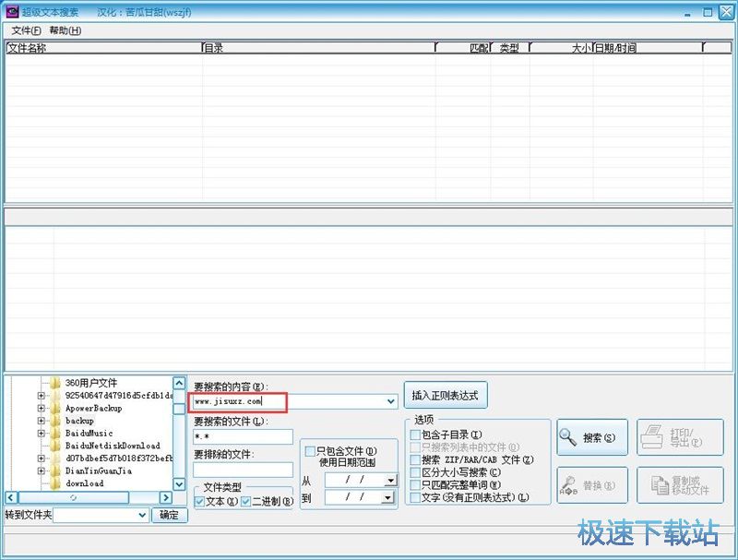
Task: Uncheck the 文本 file type checkbox
Action: coord(199,502)
